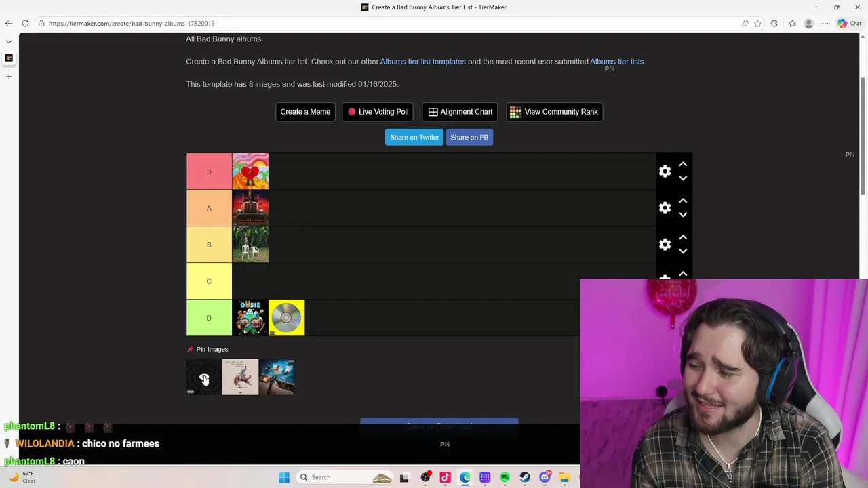This screenshot has width=868, height=488.
Task: Open Discord from taskbar
Action: click(x=545, y=477)
